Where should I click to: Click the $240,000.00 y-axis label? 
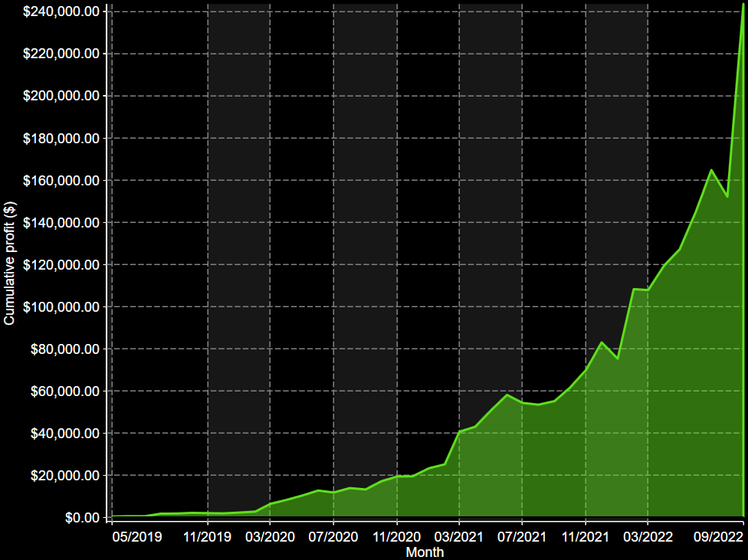(61, 11)
